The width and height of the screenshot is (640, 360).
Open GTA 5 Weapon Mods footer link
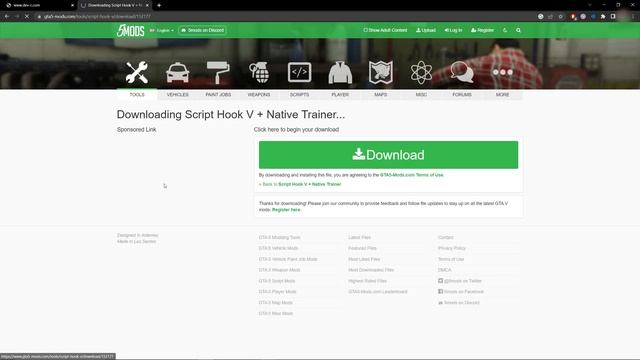point(279,270)
